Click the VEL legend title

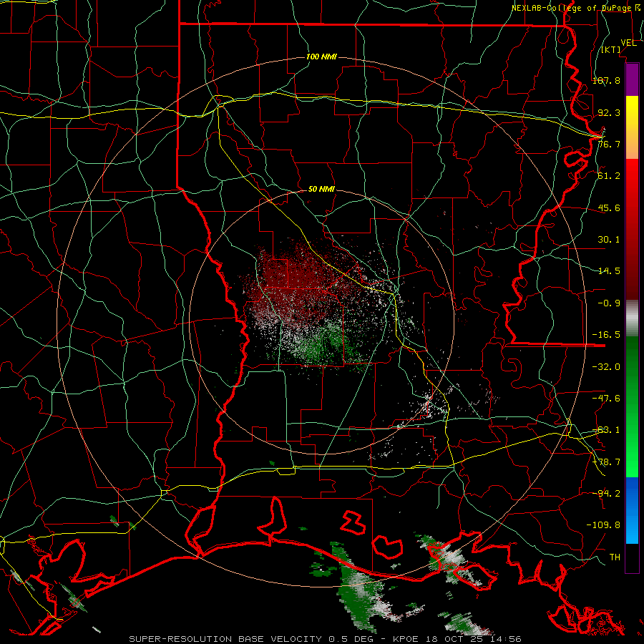(x=628, y=43)
